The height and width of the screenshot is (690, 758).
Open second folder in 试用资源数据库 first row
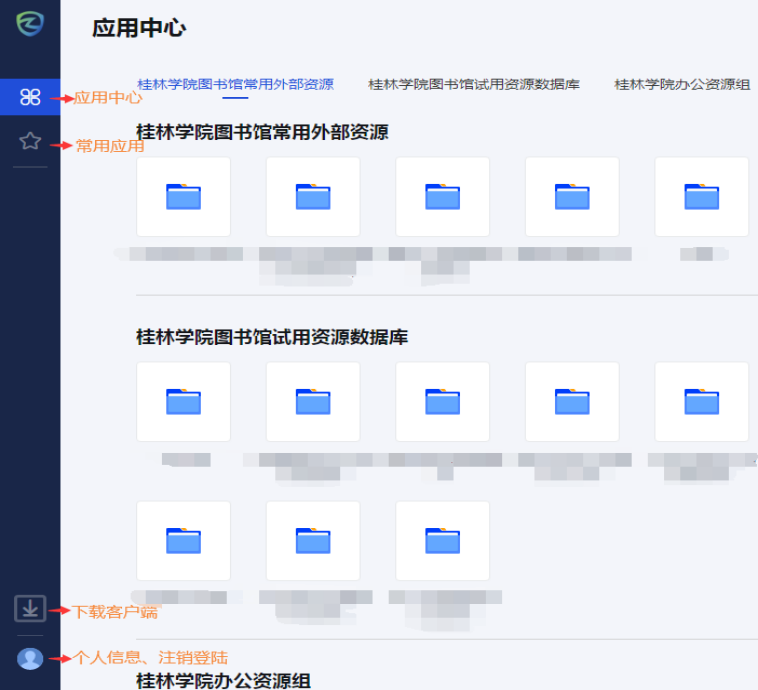coord(313,402)
